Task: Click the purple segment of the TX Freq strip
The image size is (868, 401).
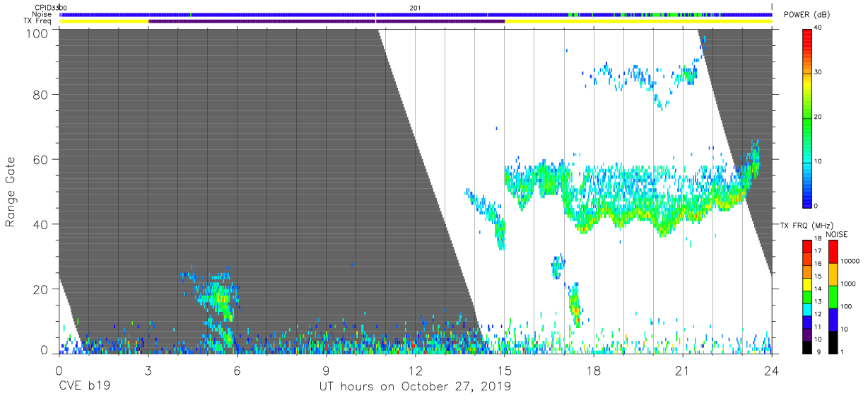Action: pos(327,21)
